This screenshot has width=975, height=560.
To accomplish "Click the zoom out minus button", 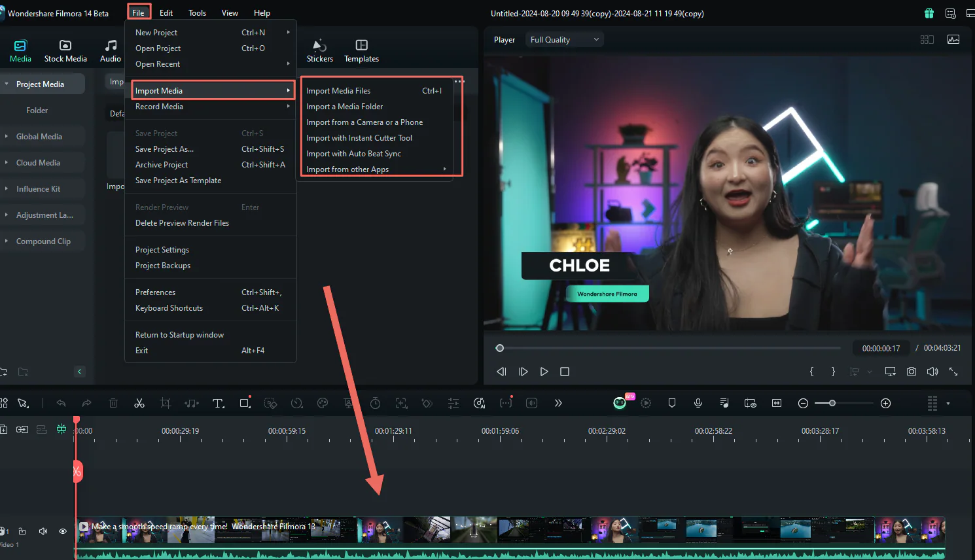I will [x=803, y=404].
